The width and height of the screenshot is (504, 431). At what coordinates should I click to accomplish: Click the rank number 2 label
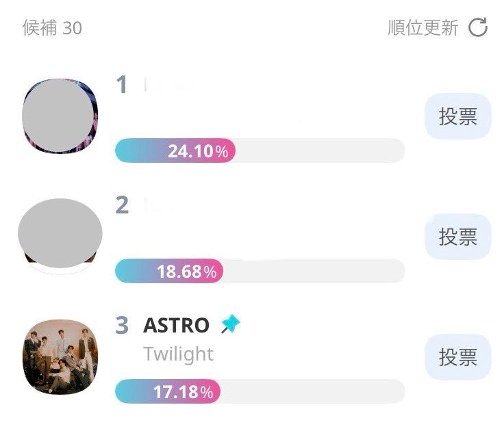coord(122,205)
